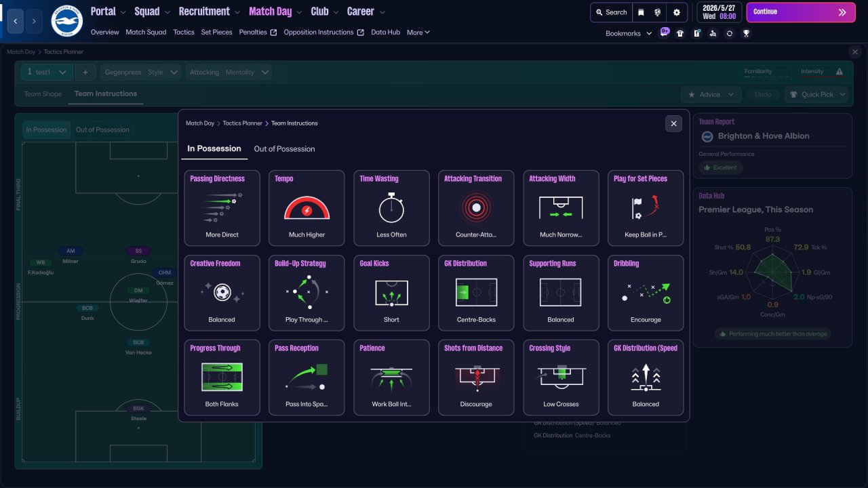Select the Time Wasting stopwatch card

point(391,208)
